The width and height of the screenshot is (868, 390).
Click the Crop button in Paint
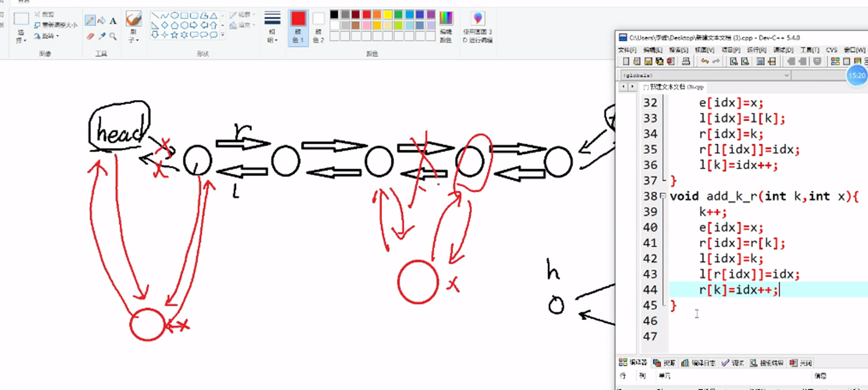[x=44, y=15]
